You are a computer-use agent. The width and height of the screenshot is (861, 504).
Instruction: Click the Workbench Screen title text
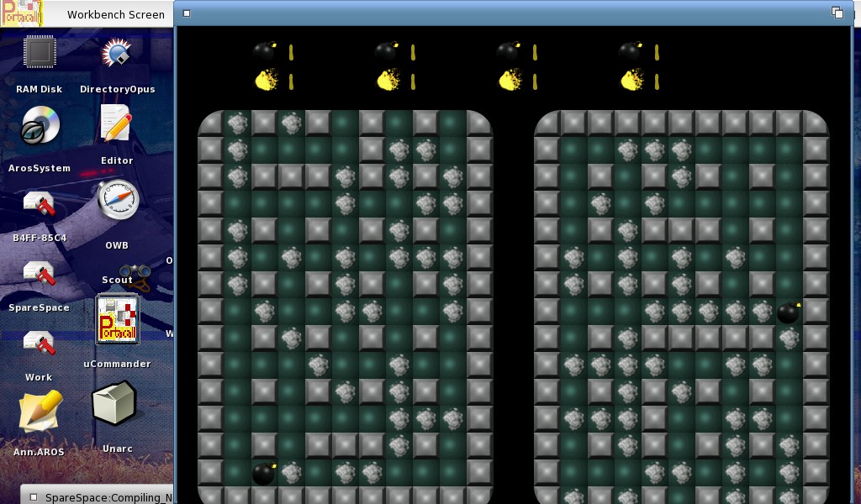tap(116, 15)
